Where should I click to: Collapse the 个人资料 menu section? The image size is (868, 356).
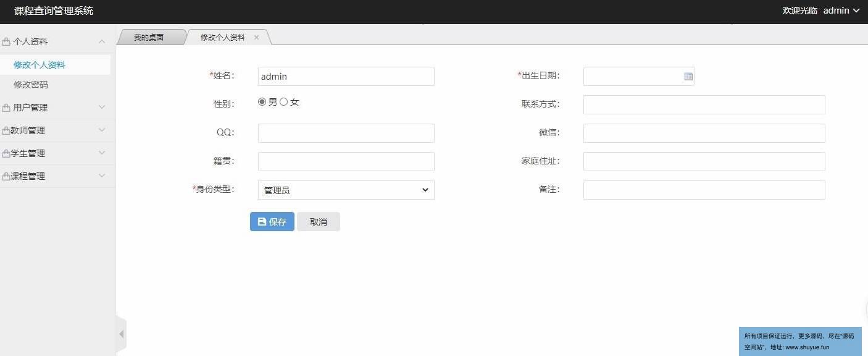[102, 41]
